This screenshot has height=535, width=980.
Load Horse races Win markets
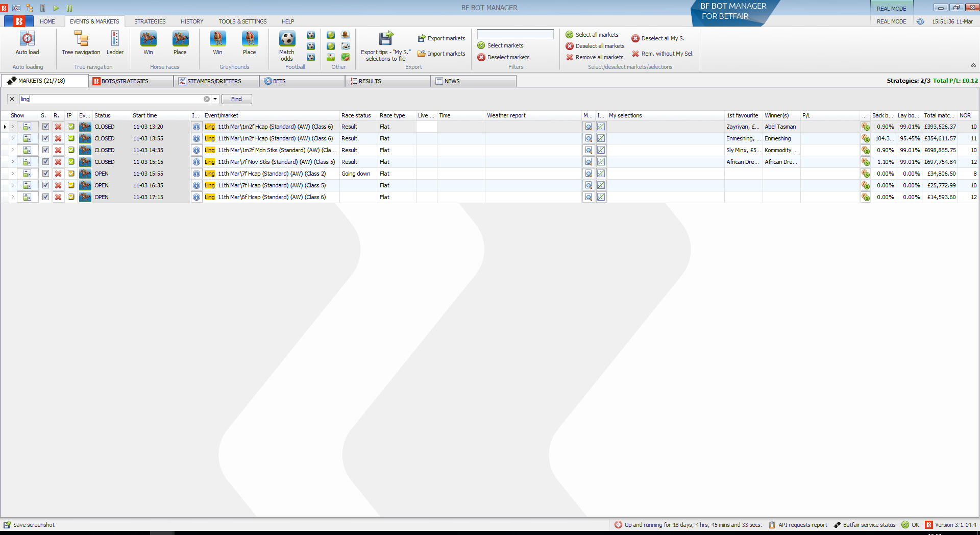point(148,43)
